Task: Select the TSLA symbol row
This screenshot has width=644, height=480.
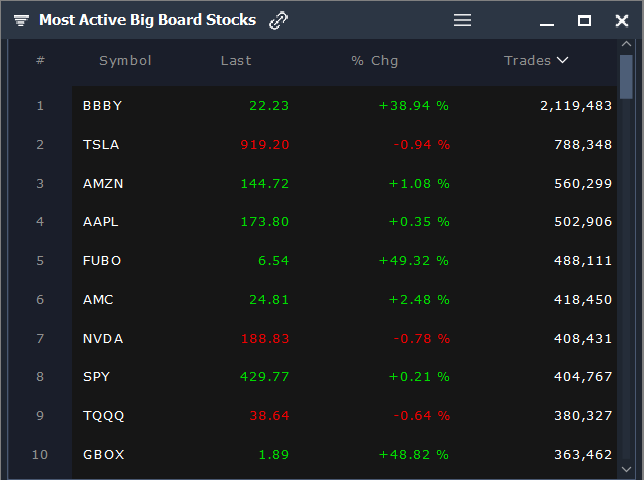Action: 344,145
